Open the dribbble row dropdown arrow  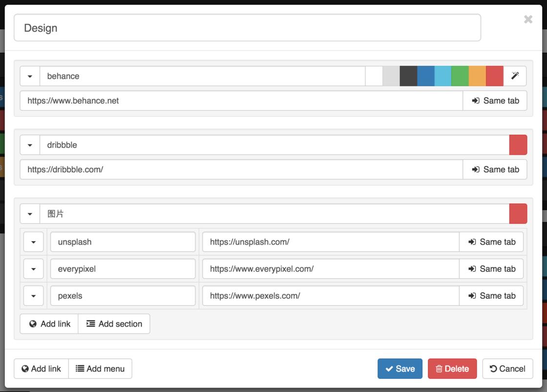tap(30, 144)
